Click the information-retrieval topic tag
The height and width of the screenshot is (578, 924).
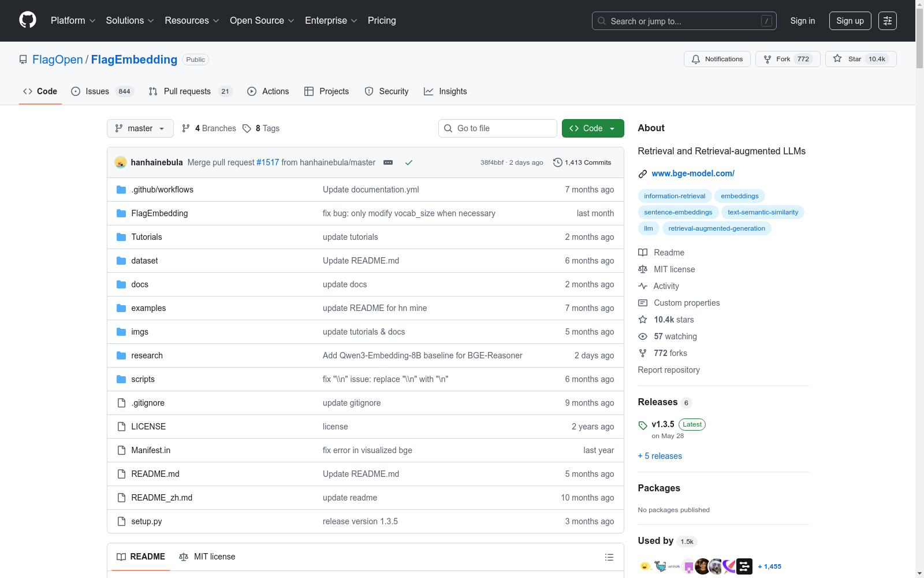pyautogui.click(x=675, y=196)
